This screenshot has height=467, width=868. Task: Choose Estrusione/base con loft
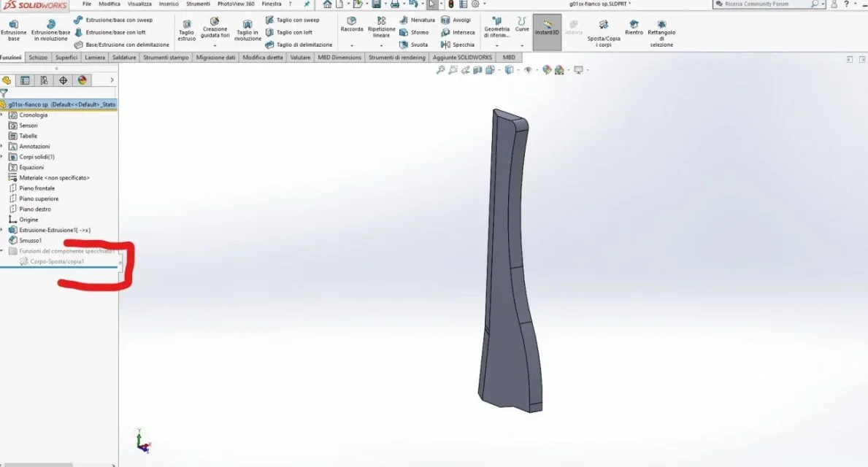coord(110,32)
